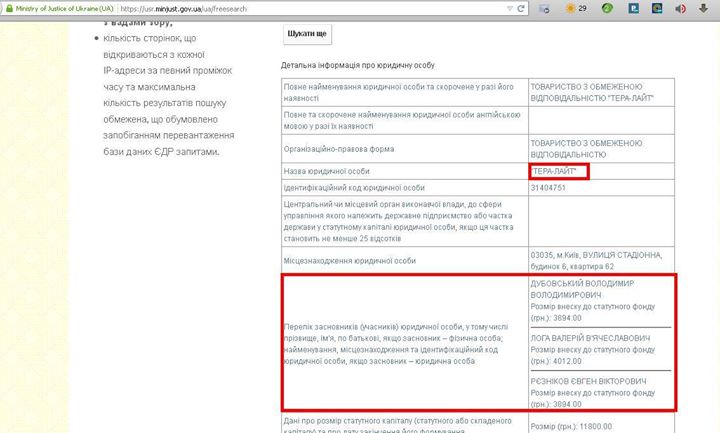Click the screenshot extension icon with play badge
This screenshot has width=720, height=433.
pos(544,9)
